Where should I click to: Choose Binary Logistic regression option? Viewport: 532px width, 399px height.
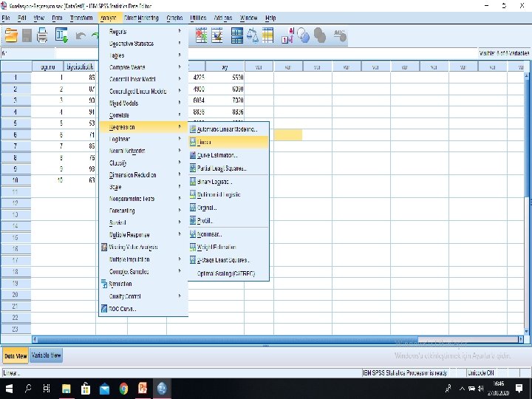[x=228, y=182]
